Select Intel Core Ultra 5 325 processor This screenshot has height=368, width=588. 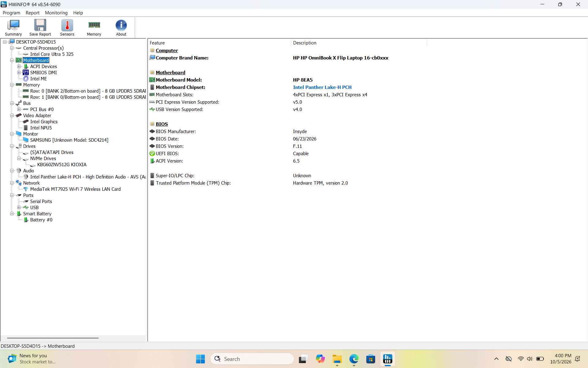coord(52,54)
